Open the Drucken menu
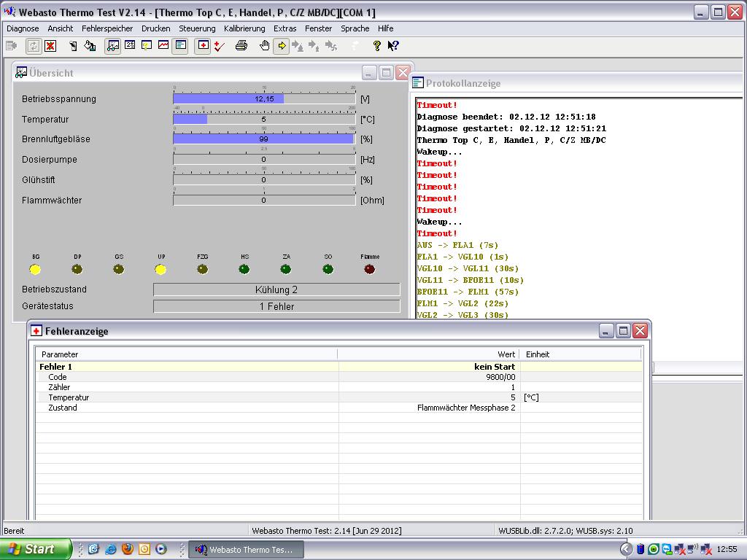Screen dimensions: 747x560 pos(156,28)
